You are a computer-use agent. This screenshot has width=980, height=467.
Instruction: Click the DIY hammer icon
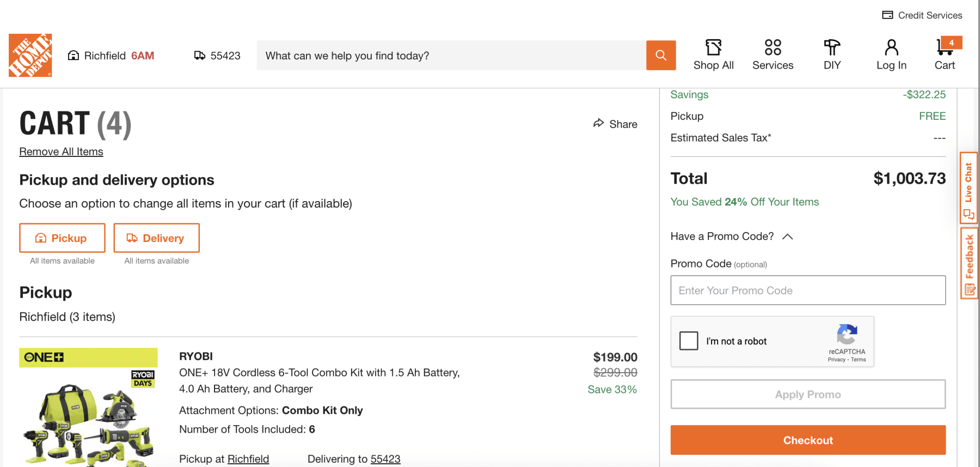click(832, 48)
